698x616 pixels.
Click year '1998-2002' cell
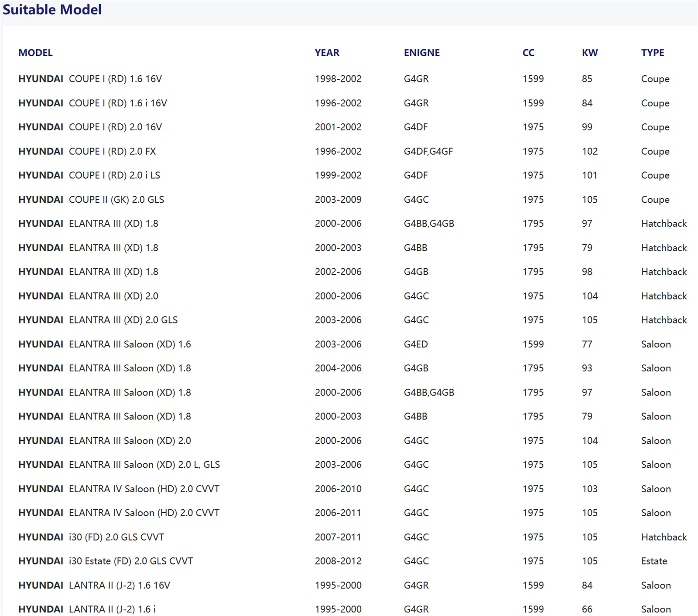(x=338, y=79)
